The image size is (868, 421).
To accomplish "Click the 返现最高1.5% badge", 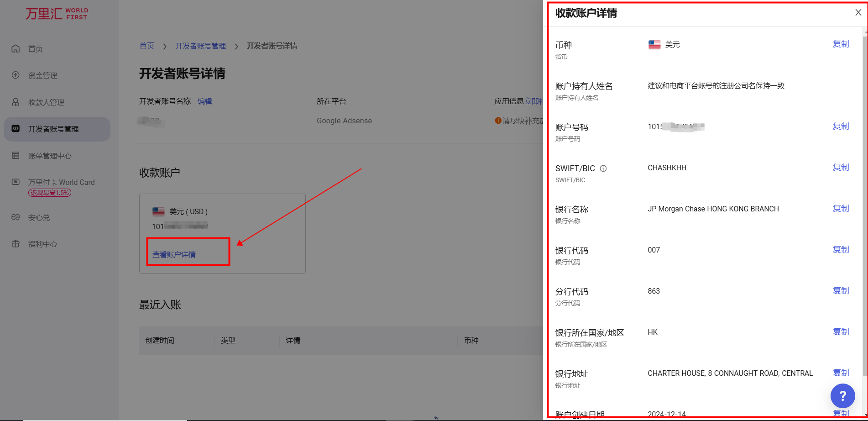I will point(50,193).
